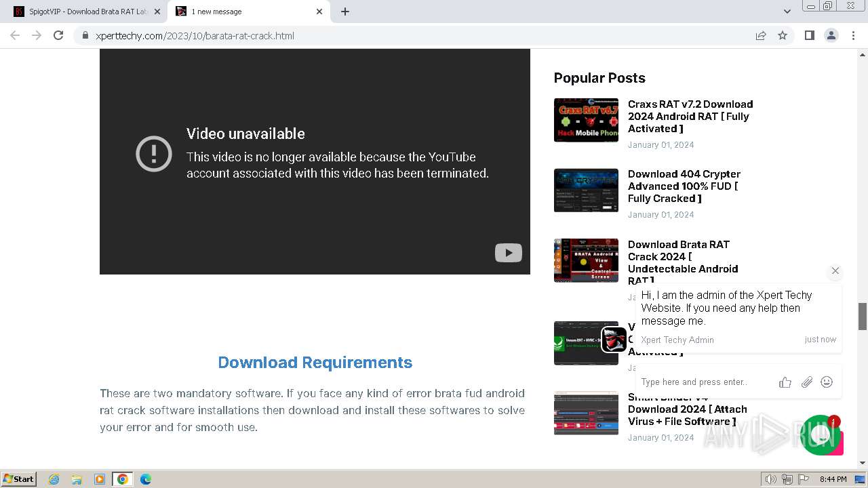Click the YouTube logo on video player
868x488 pixels.
click(x=508, y=253)
